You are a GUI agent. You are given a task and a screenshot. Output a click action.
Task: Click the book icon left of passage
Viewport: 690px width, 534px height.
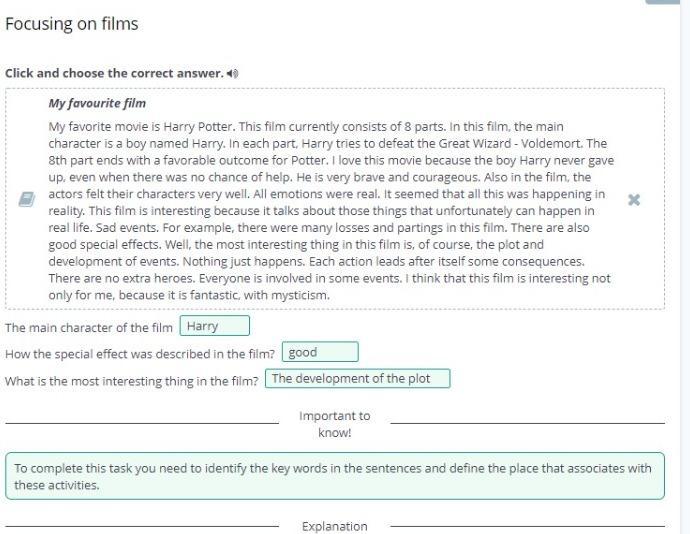click(27, 199)
